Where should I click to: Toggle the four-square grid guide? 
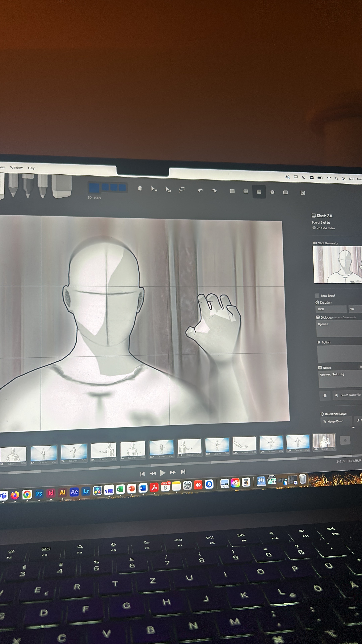click(246, 191)
